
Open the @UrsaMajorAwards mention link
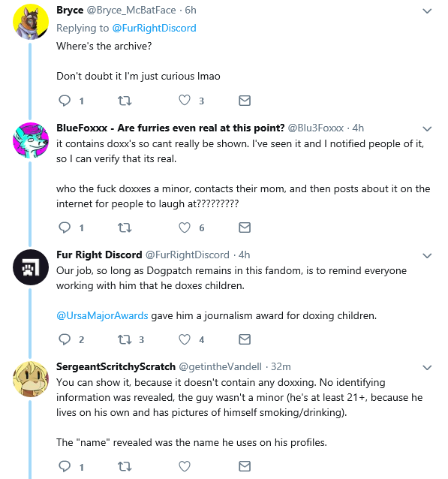pyautogui.click(x=102, y=315)
